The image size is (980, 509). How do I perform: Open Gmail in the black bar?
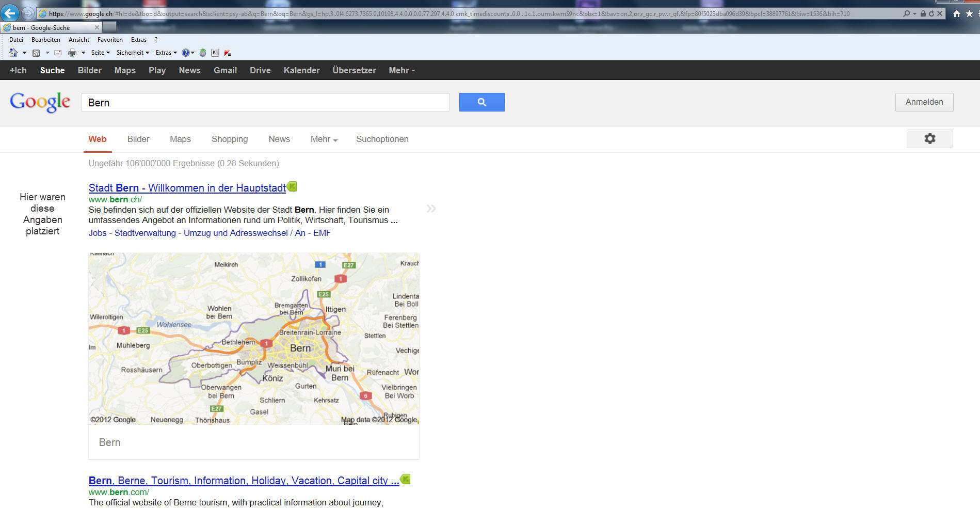click(x=225, y=70)
